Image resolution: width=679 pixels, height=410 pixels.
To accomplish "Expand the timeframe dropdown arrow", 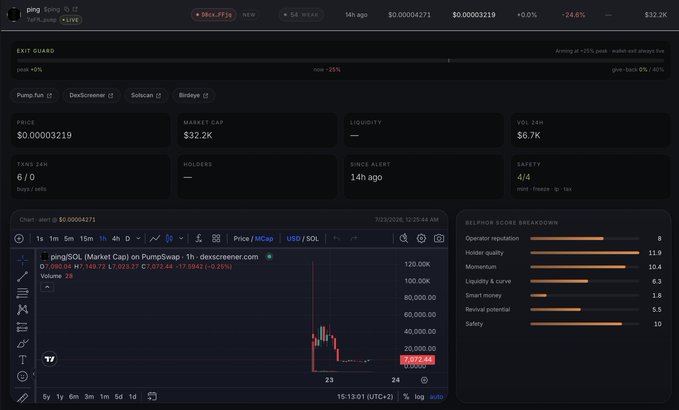I will pos(138,239).
